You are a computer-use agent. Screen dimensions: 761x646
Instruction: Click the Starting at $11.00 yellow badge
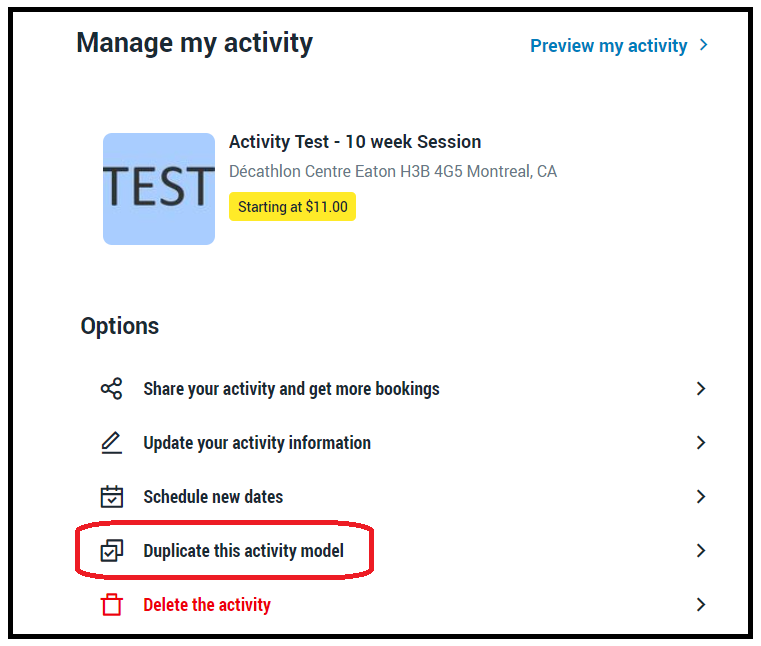pyautogui.click(x=292, y=207)
